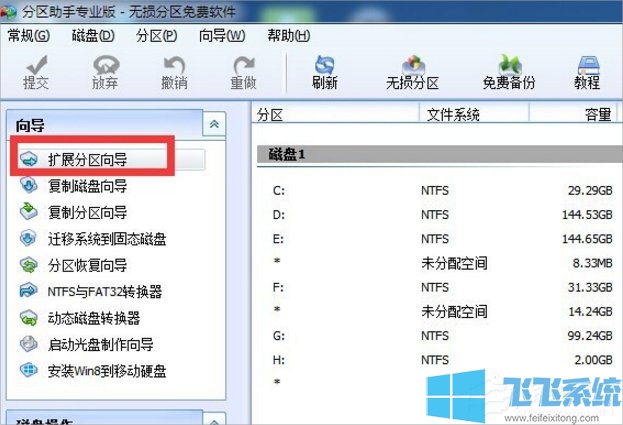The height and width of the screenshot is (425, 623).
Task: Launch the 复制磁盘向导 wizard
Action: pos(88,185)
